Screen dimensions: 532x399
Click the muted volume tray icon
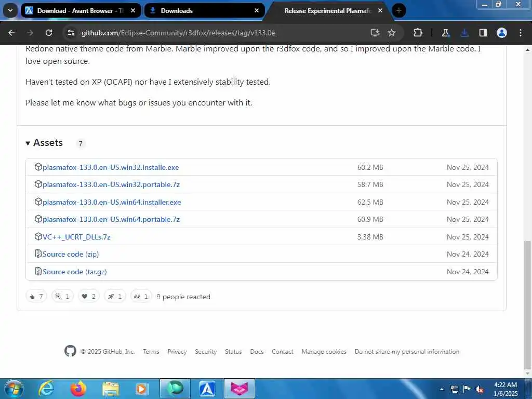[480, 389]
